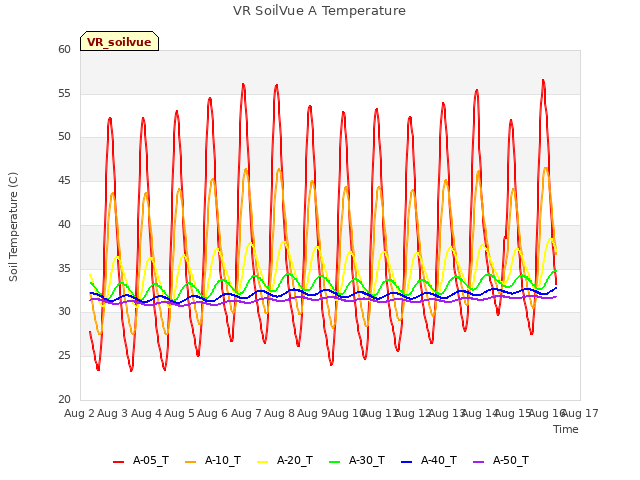Screen dimensions: 640x480
Task: Click the Aug 5 x-axis tick label
Action: [x=179, y=413]
